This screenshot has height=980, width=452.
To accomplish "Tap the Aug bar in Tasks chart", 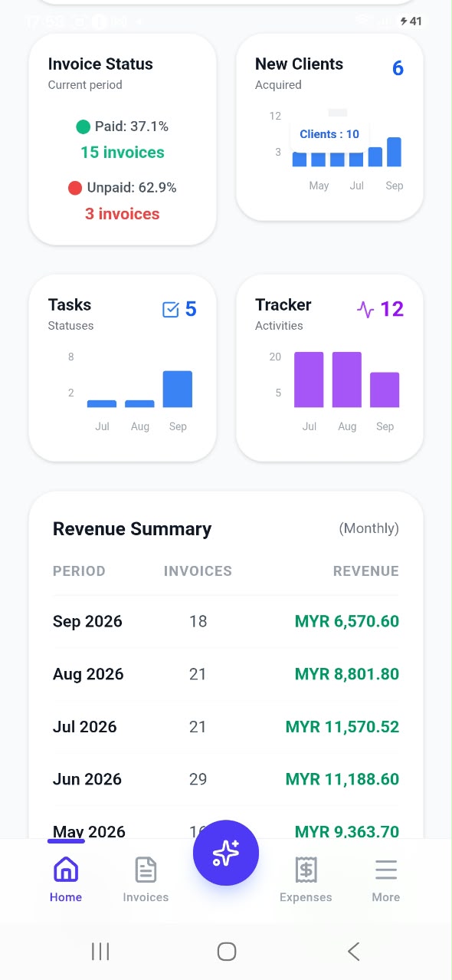I will [139, 403].
